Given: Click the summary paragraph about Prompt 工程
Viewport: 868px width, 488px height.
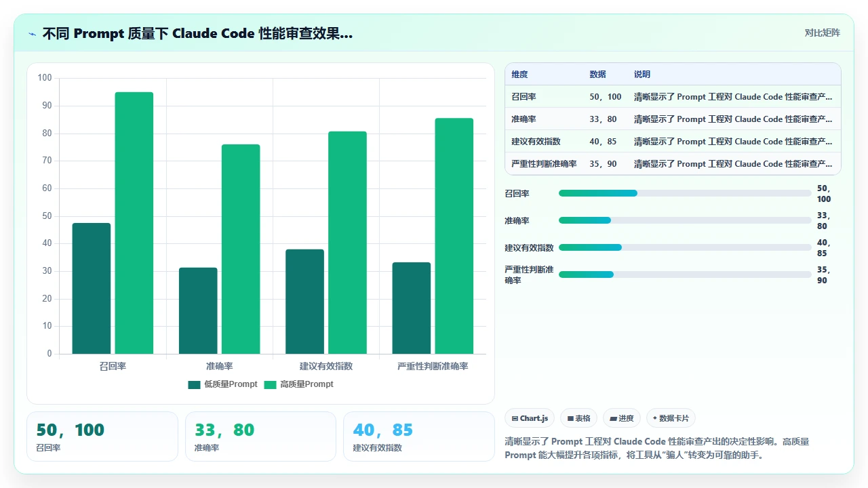Looking at the screenshot, I should [656, 448].
